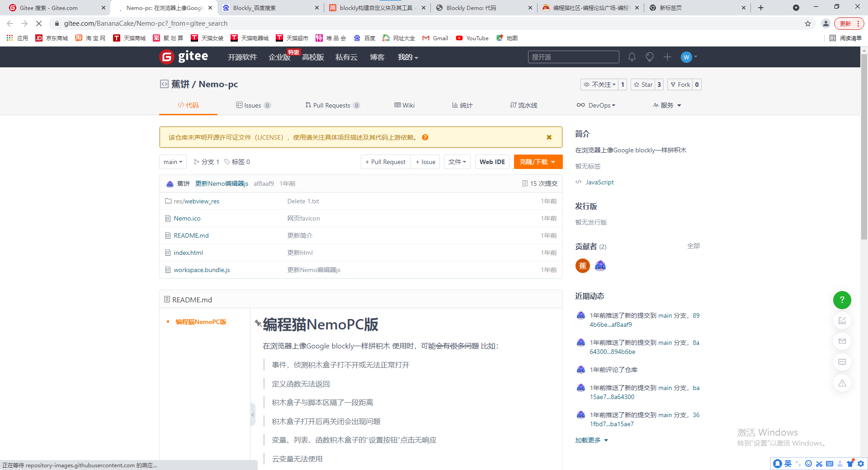Click 高校版 in the navigation bar
Image resolution: width=868 pixels, height=470 pixels.
point(313,57)
